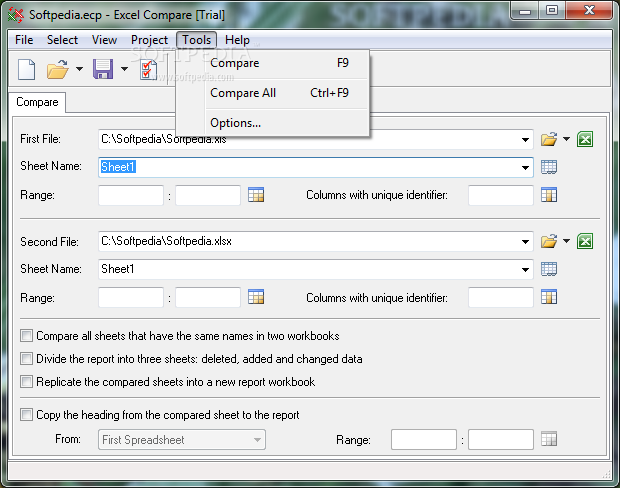Select First File range grid icon
This screenshot has width=620, height=488.
[256, 195]
